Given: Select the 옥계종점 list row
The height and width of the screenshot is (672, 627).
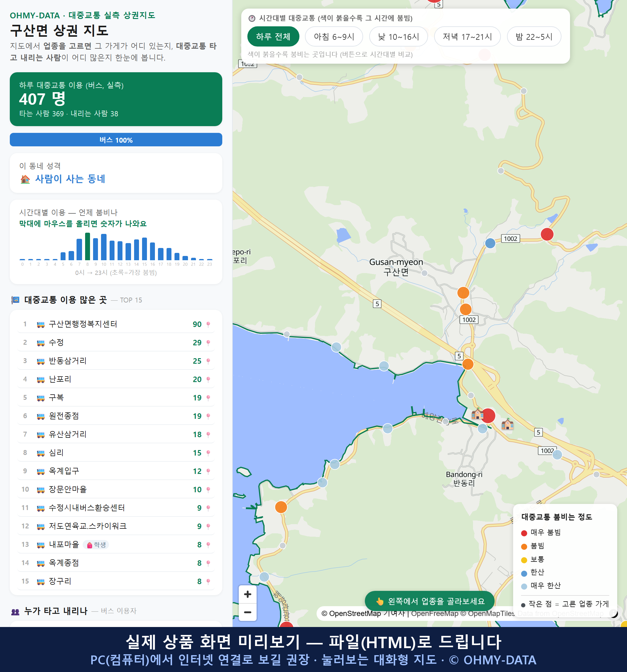Looking at the screenshot, I should click(116, 563).
